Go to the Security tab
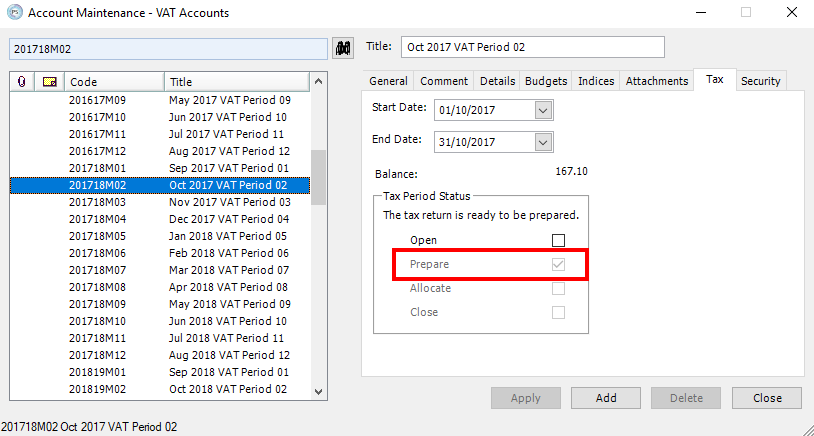 760,81
